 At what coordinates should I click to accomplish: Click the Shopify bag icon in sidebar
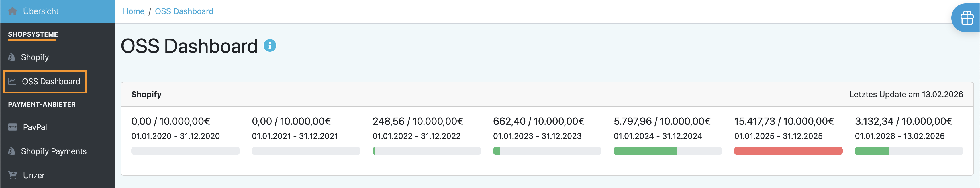point(12,57)
